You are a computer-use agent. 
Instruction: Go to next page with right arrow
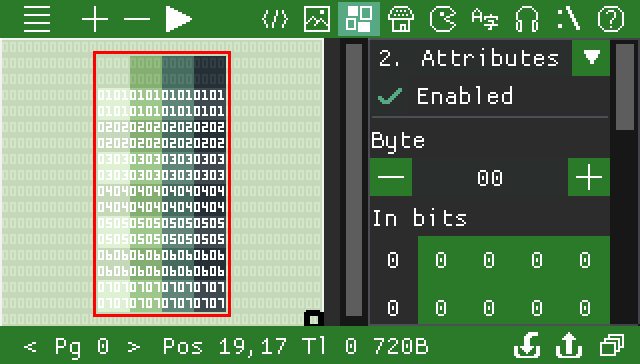(x=133, y=346)
